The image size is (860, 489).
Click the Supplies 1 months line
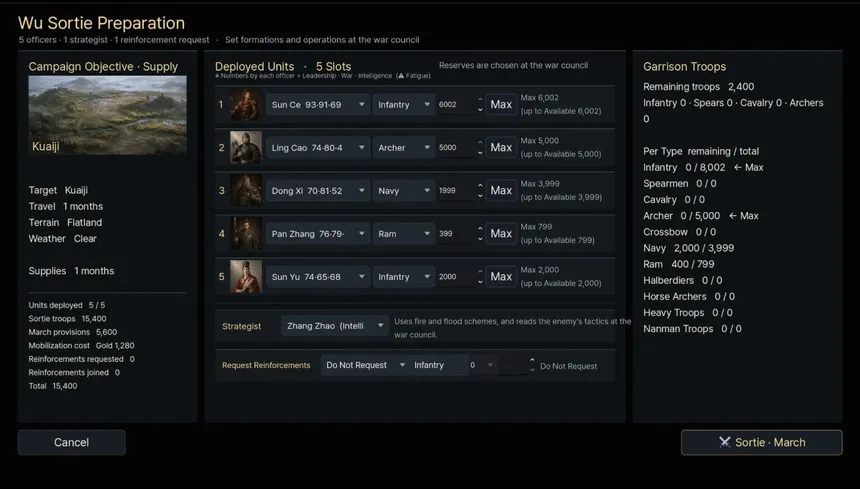[x=71, y=271]
